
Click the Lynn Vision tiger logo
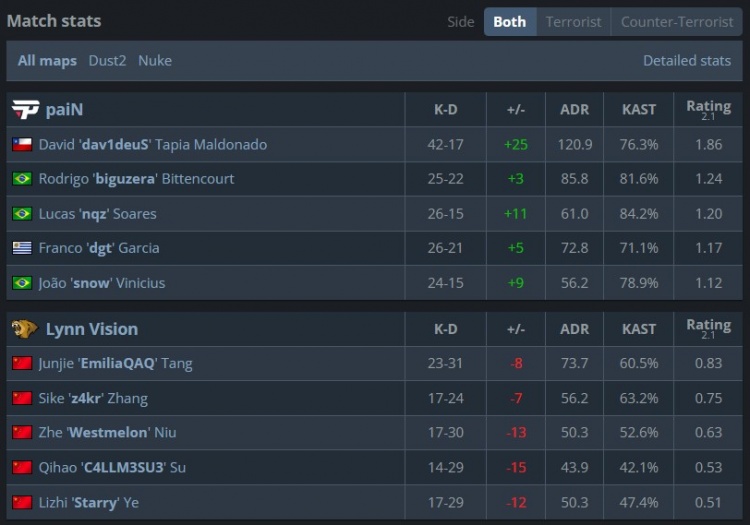25,329
